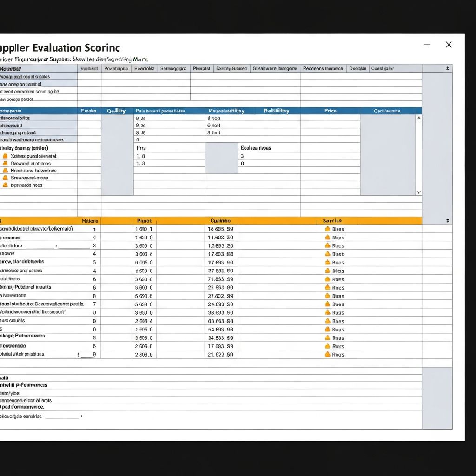This screenshot has width=476, height=476.
Task: Click the icon beside Xoines pucatoivnetel
Action: (5, 156)
